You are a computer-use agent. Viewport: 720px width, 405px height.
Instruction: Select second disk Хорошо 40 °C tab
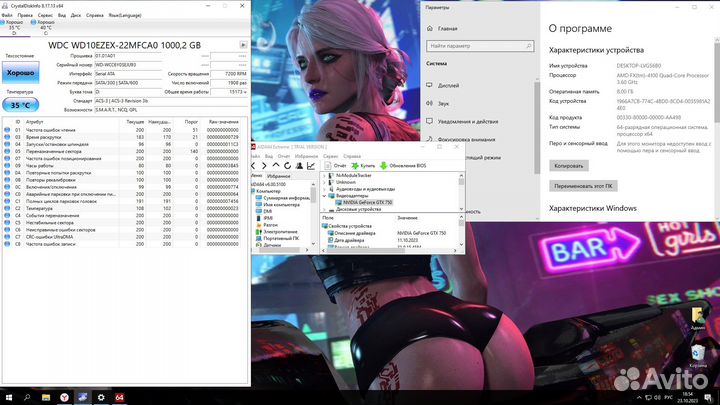tap(44, 27)
